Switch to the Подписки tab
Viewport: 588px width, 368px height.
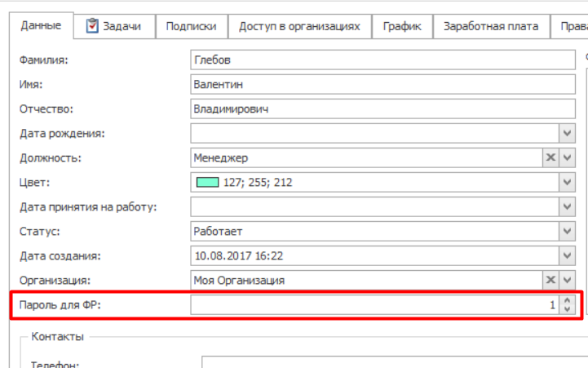(191, 26)
